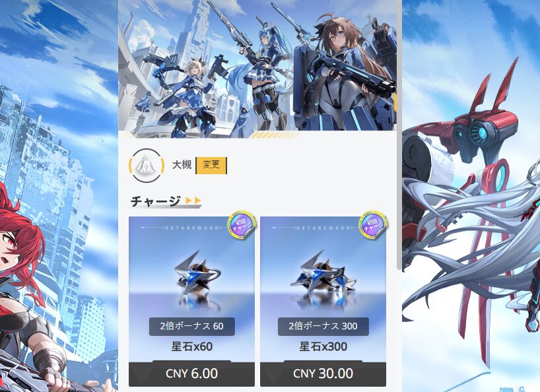The height and width of the screenshot is (392, 540).
Task: Select the 星石x60 item title
Action: pyautogui.click(x=192, y=346)
